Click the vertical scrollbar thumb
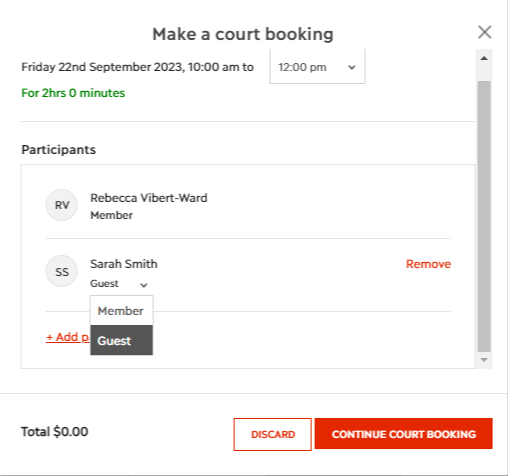This screenshot has width=508, height=476. coord(484,216)
